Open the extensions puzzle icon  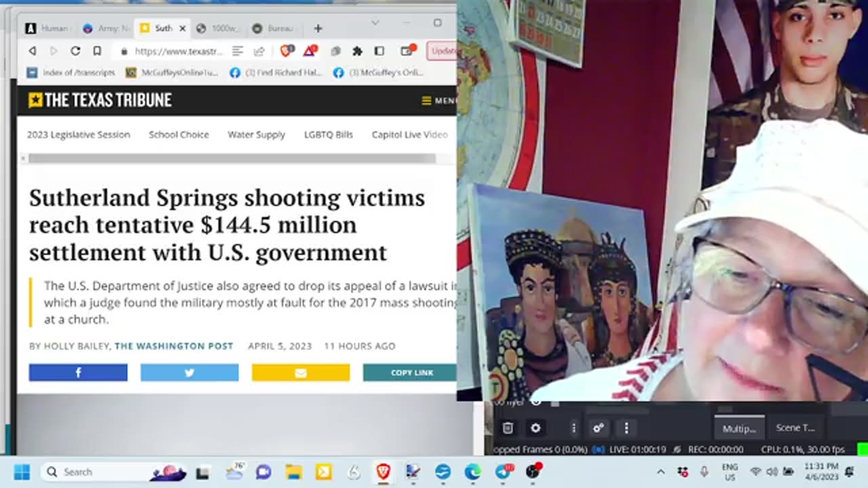click(357, 51)
